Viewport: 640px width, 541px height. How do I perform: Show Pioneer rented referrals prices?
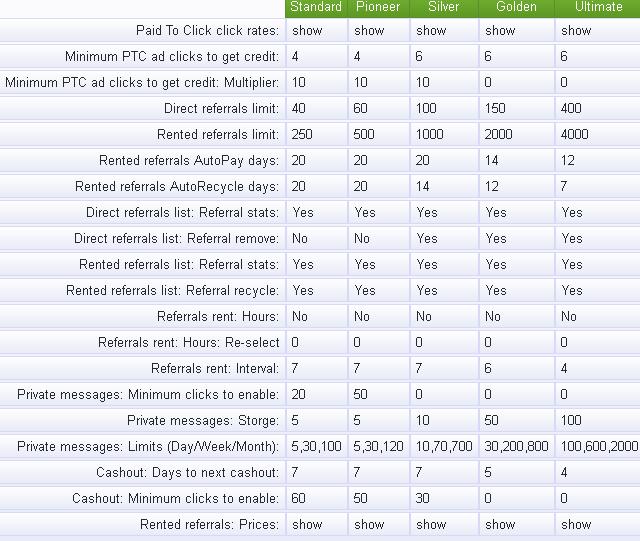click(x=369, y=524)
